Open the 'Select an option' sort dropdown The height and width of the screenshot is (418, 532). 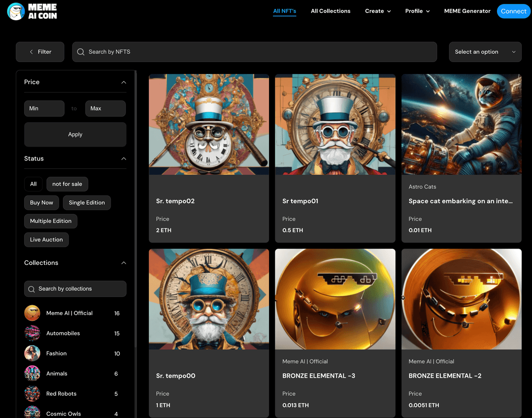tap(485, 52)
